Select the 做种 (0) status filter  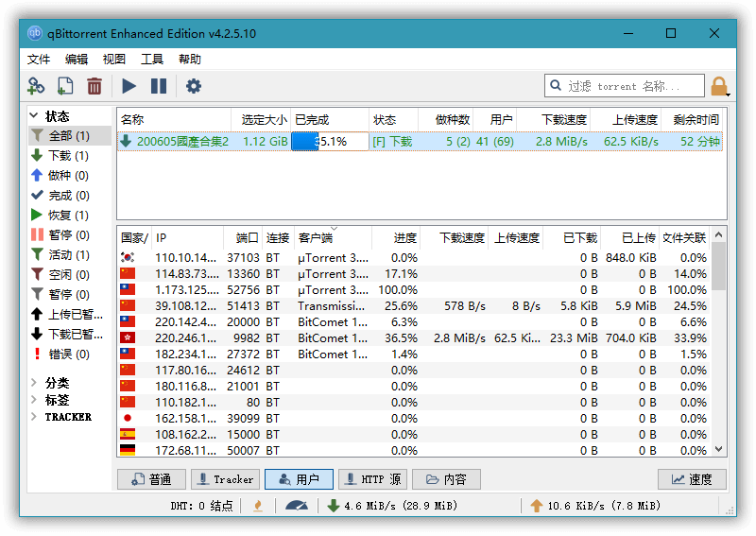68,176
